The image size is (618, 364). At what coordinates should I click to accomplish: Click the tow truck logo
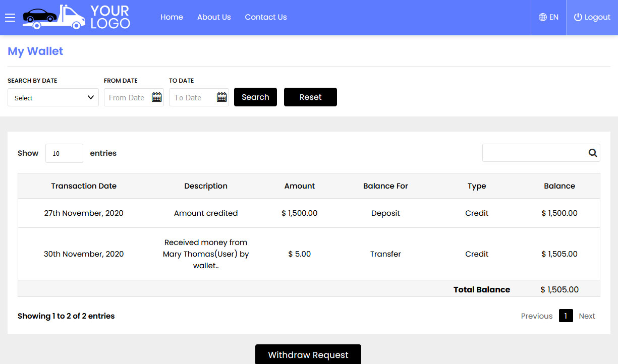(76, 17)
